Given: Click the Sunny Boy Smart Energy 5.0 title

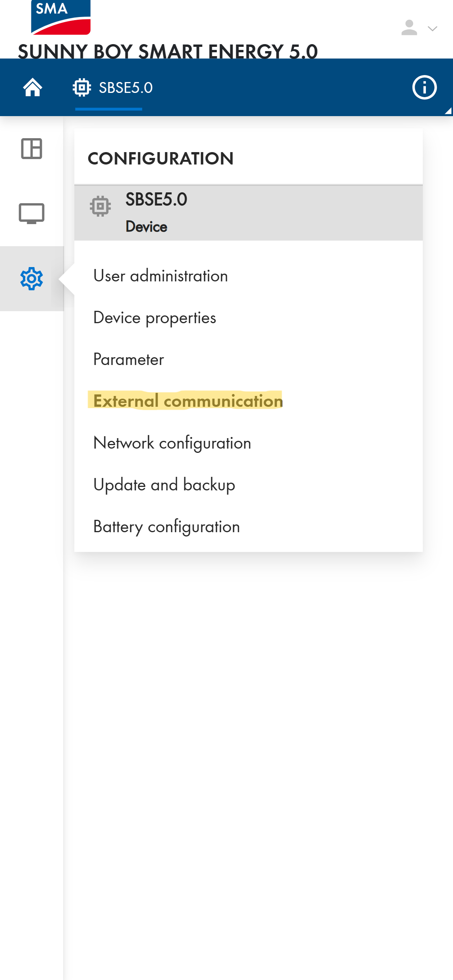Looking at the screenshot, I should pos(168,51).
